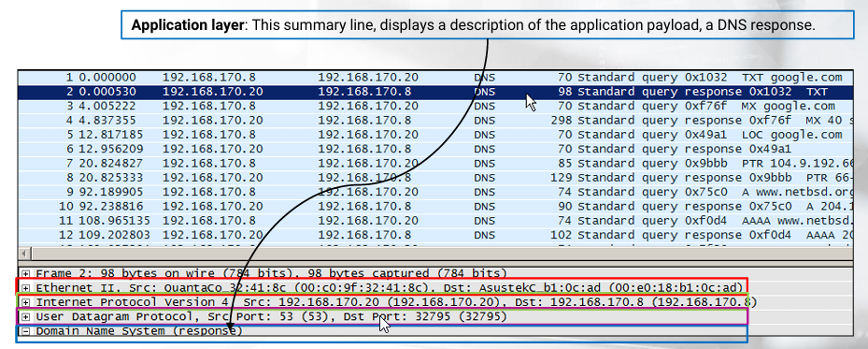868x349 pixels.
Task: Expand the Internet Protocol Version 4 row
Action: (x=25, y=302)
